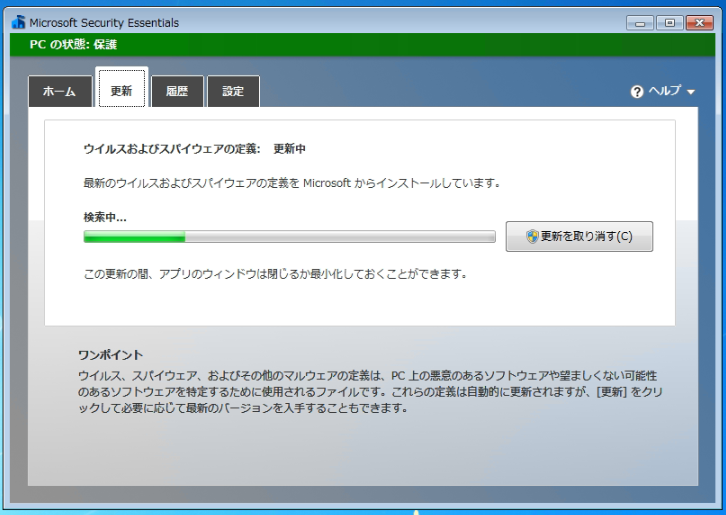Switch to the 履歴 tab

177,91
